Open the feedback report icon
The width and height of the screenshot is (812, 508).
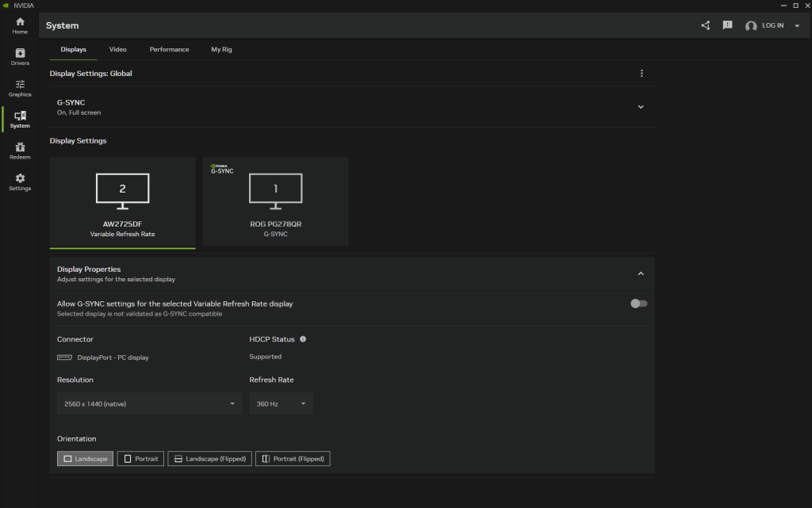pos(727,25)
